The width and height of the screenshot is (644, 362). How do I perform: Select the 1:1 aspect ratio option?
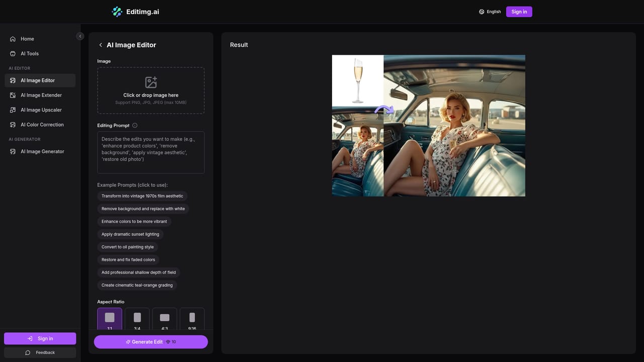pos(110,319)
